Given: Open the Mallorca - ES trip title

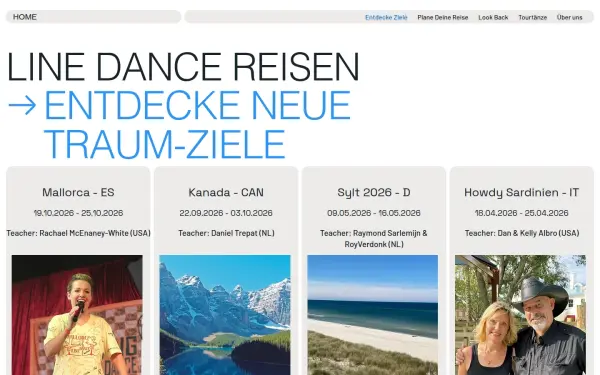Looking at the screenshot, I should point(78,192).
